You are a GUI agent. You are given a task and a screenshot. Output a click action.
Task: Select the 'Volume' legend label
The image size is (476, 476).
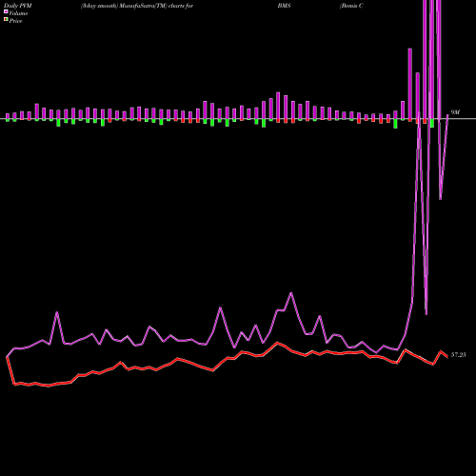pos(18,13)
